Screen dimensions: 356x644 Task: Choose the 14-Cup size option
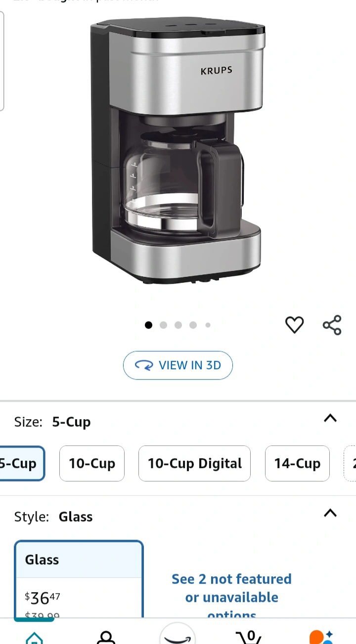297,463
